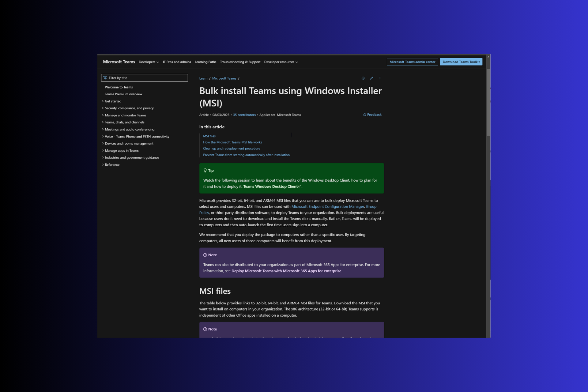Click the share/options ellipsis icon

(x=380, y=78)
